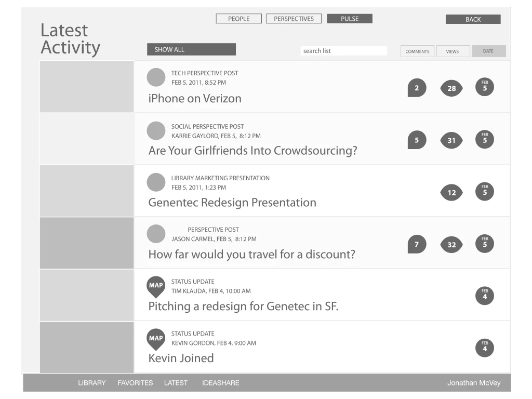
Task: Click the comment bubble showing 7 on discount post
Action: [417, 243]
